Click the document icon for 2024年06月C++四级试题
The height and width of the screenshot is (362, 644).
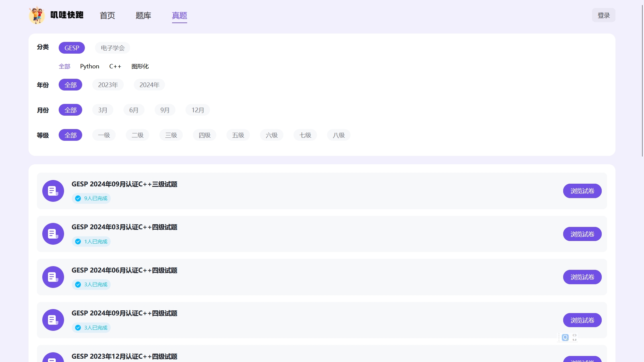[x=53, y=277]
